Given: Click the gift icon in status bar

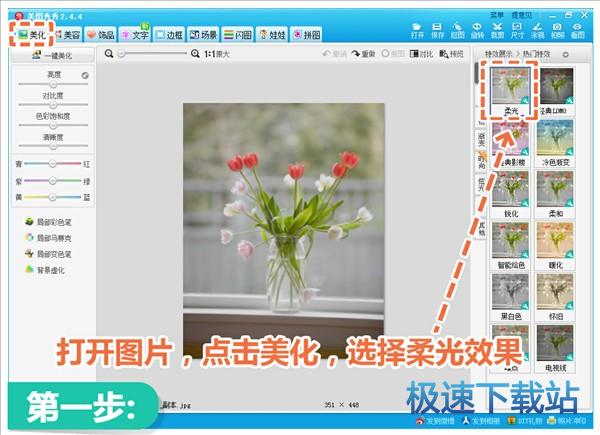Looking at the screenshot, I should point(512,421).
